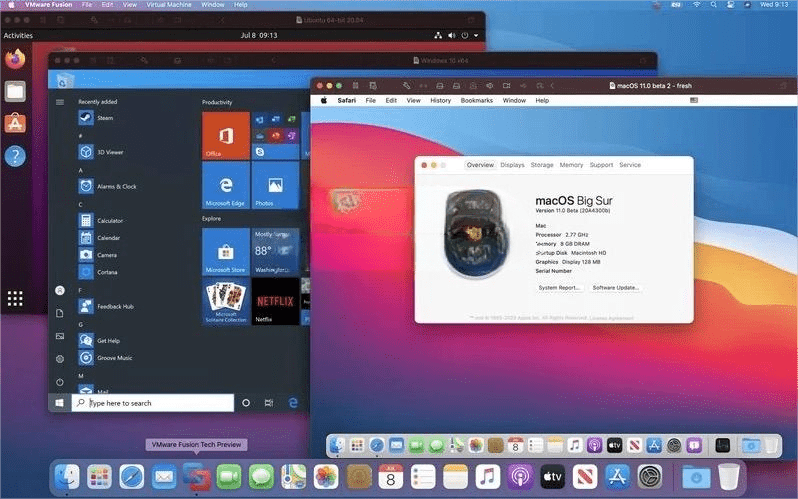The image size is (798, 499).
Task: Open Apple TV from the host Dock
Action: (x=553, y=477)
